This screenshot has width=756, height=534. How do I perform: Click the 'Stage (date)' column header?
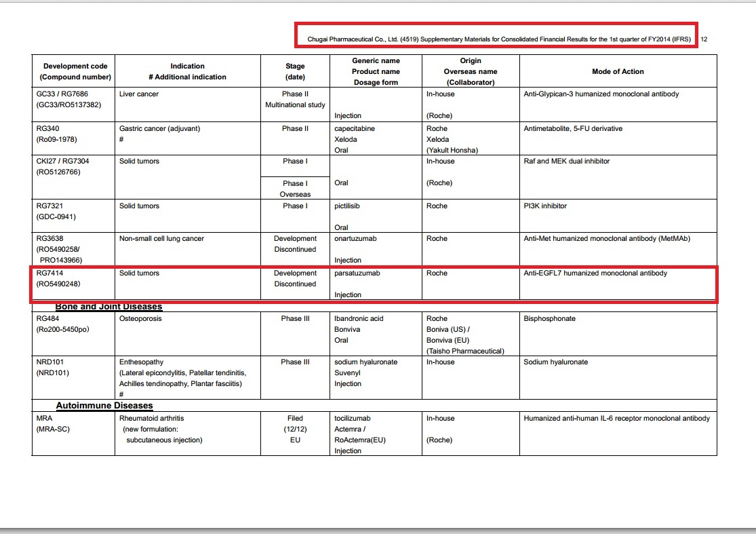(x=295, y=71)
